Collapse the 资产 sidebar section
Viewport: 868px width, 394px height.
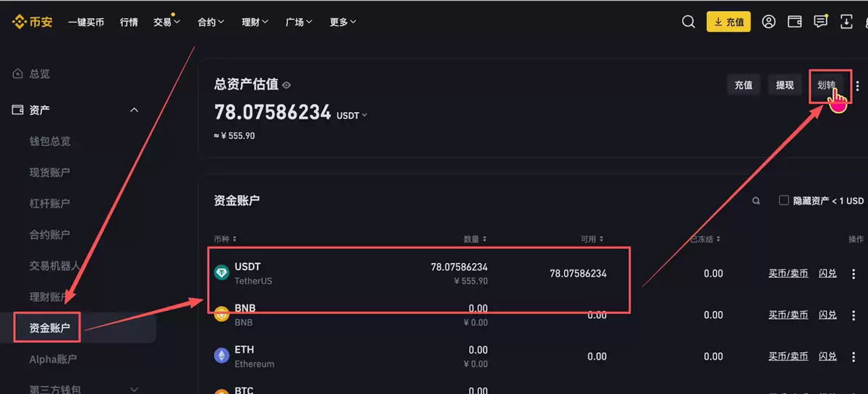tap(134, 110)
